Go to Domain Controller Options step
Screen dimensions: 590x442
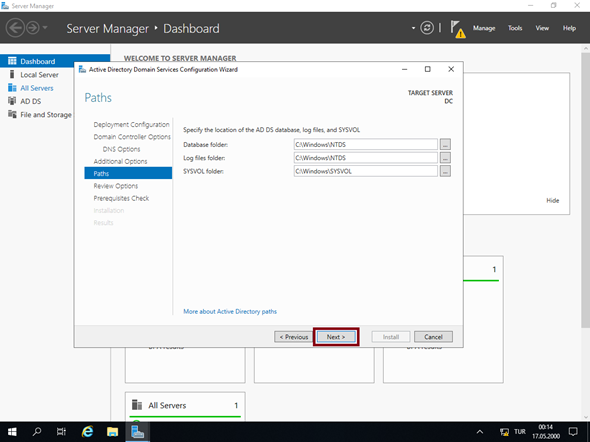(132, 137)
